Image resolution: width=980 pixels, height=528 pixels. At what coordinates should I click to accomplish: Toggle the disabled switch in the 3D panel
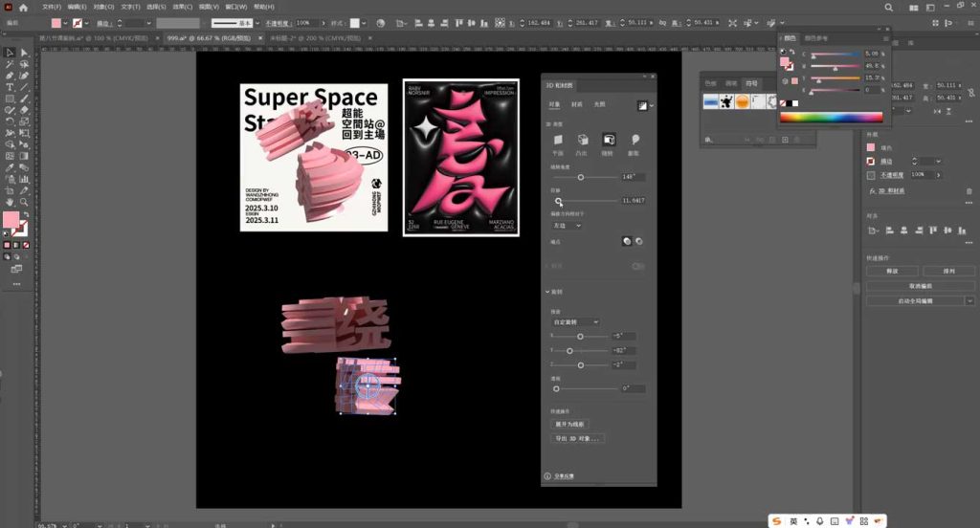637,266
